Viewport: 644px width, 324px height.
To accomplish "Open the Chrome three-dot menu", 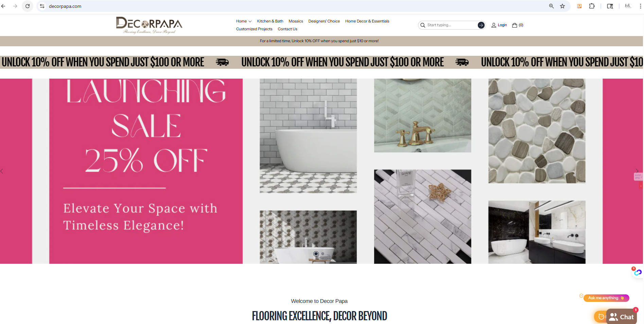I will pyautogui.click(x=640, y=6).
